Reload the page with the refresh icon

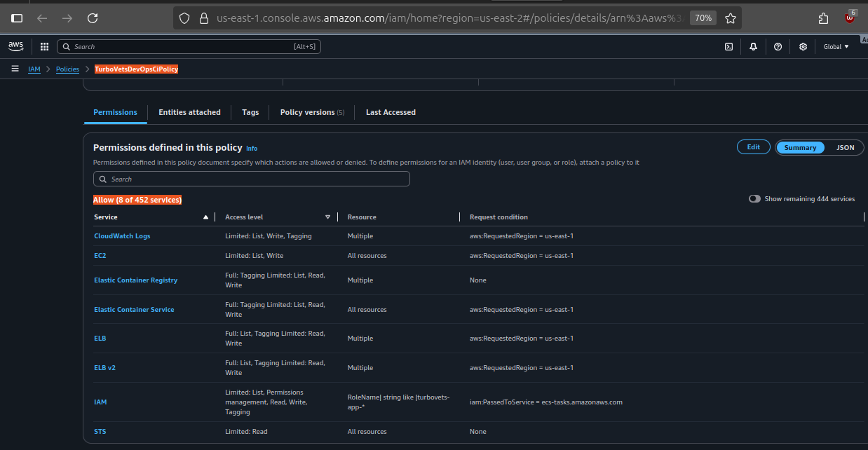pos(93,18)
